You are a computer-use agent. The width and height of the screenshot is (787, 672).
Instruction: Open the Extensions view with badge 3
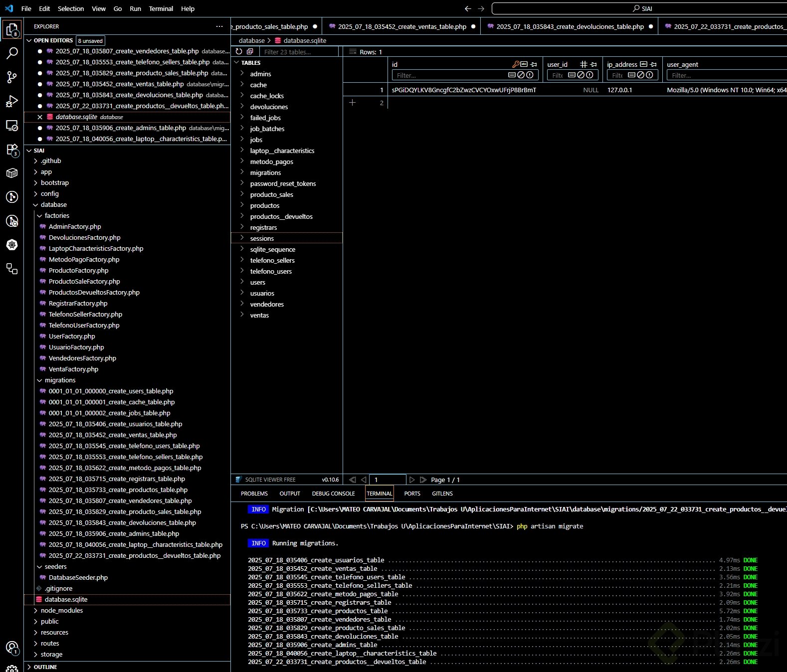[12, 150]
